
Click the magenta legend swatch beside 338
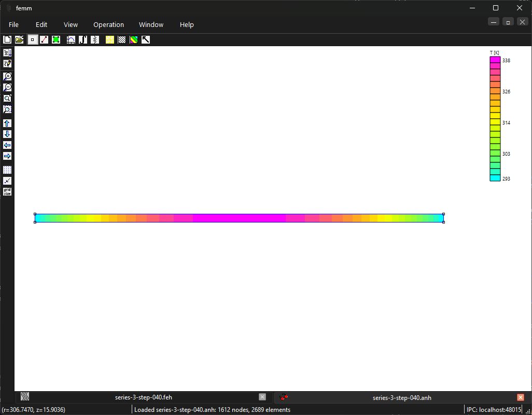coord(495,60)
